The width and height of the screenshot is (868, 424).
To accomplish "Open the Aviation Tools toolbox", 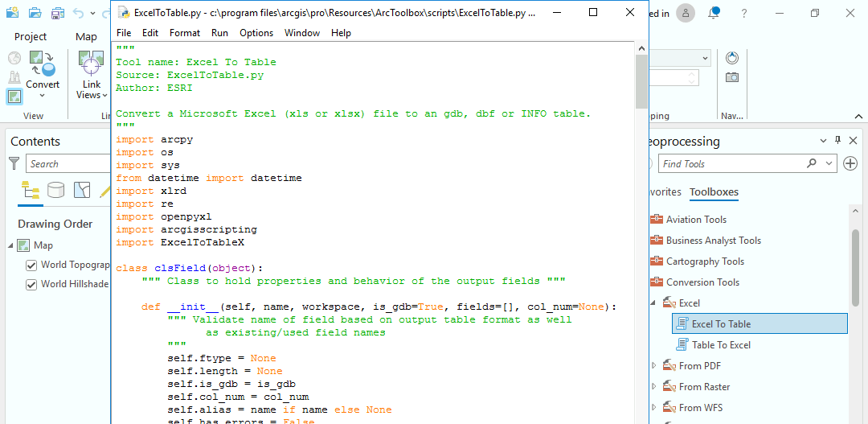I will (x=696, y=220).
